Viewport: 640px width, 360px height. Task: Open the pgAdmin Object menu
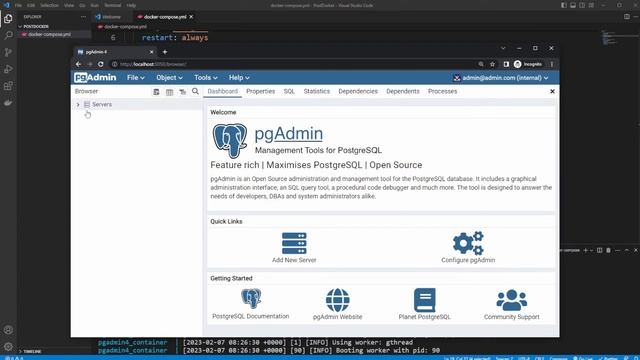click(x=169, y=78)
